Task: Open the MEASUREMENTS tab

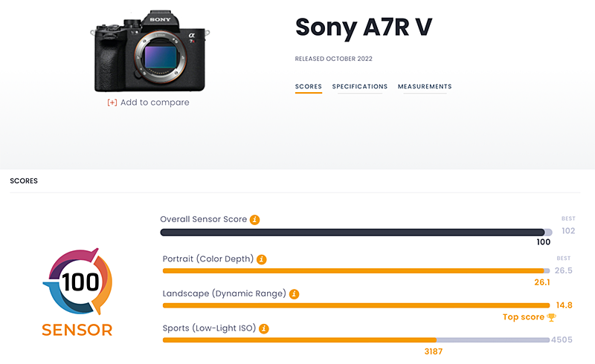Action: coord(425,87)
